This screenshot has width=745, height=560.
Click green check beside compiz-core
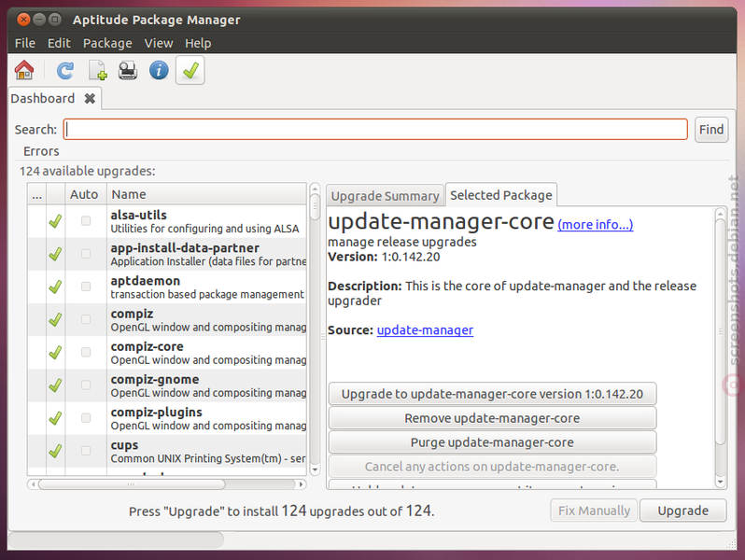click(55, 352)
